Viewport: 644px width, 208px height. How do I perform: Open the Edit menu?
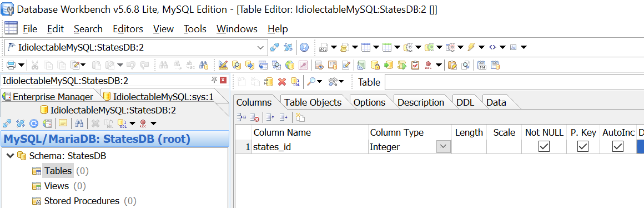(56, 29)
